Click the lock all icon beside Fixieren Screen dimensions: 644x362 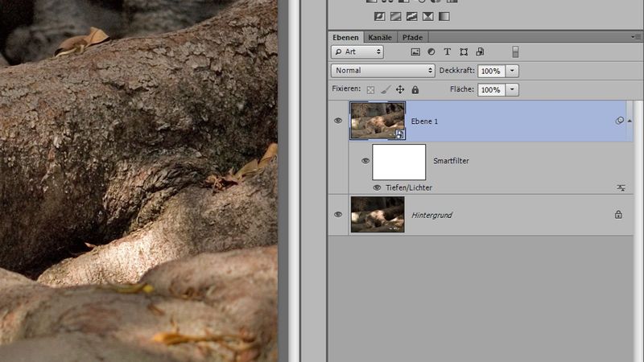(415, 90)
